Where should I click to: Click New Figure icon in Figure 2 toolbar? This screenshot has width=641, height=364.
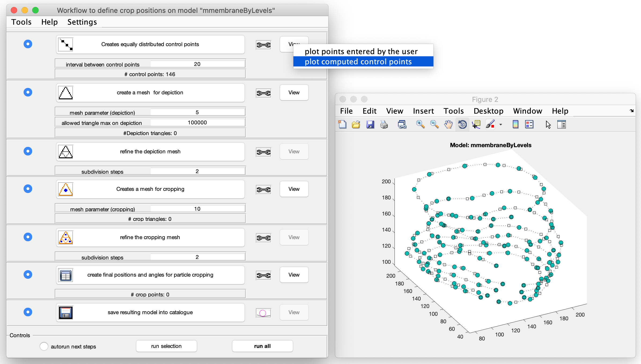coord(342,125)
